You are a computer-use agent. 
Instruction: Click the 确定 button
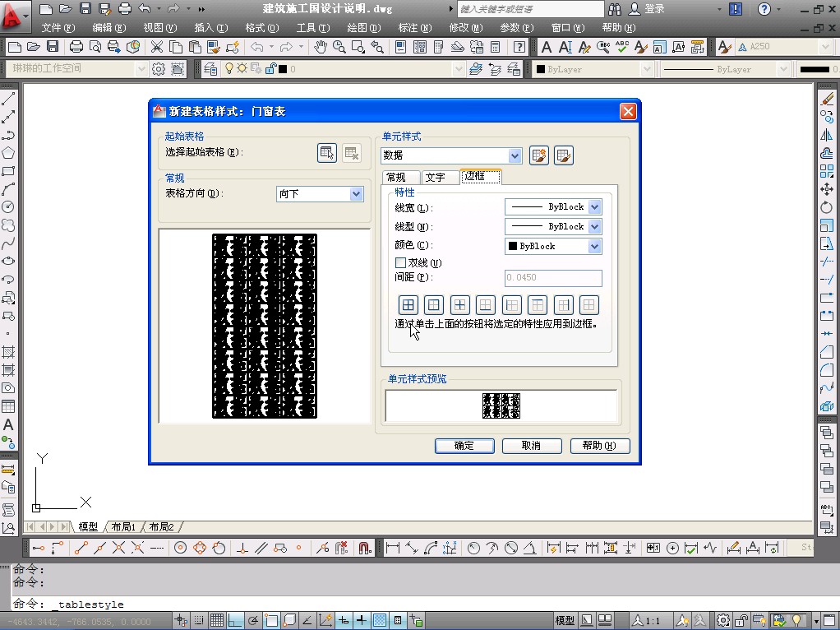pos(464,446)
